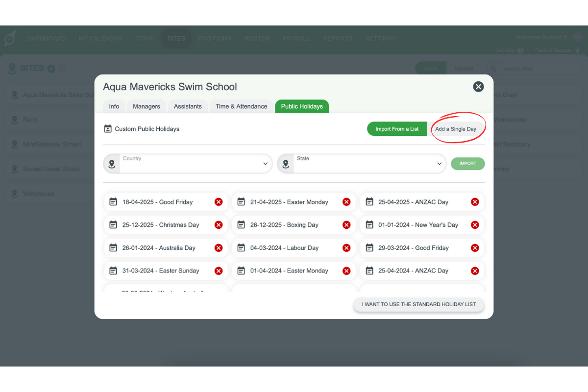Click the RosterElf leaf logo
This screenshot has height=392, width=588.
point(10,38)
